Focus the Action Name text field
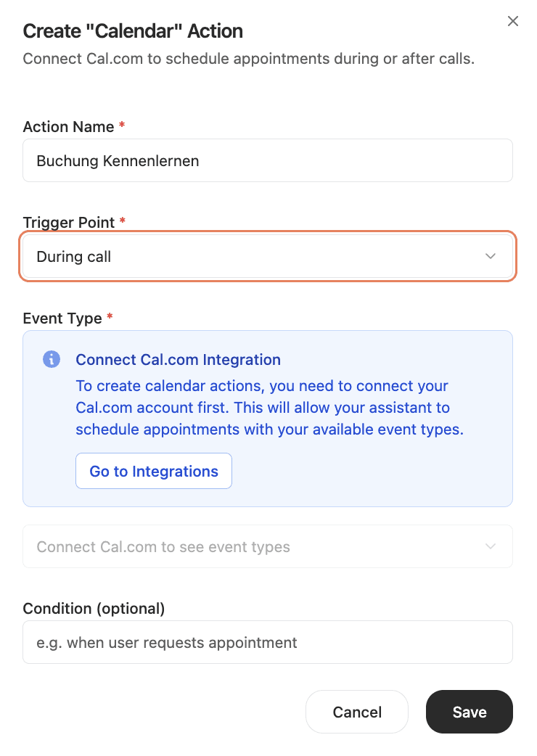The height and width of the screenshot is (756, 537). point(267,160)
